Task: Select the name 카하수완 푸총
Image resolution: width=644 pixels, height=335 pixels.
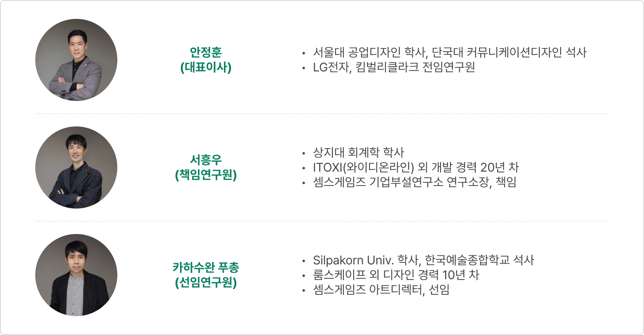Action: 206,268
